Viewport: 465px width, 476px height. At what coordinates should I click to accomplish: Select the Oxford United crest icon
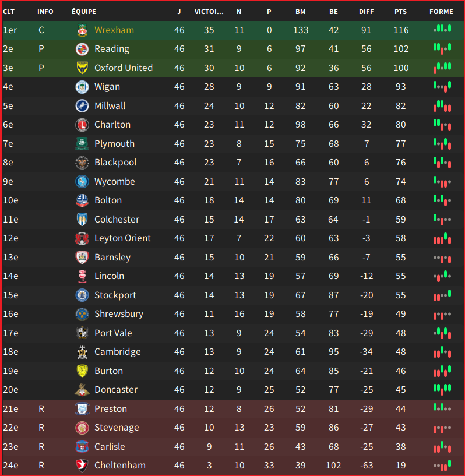pos(82,68)
